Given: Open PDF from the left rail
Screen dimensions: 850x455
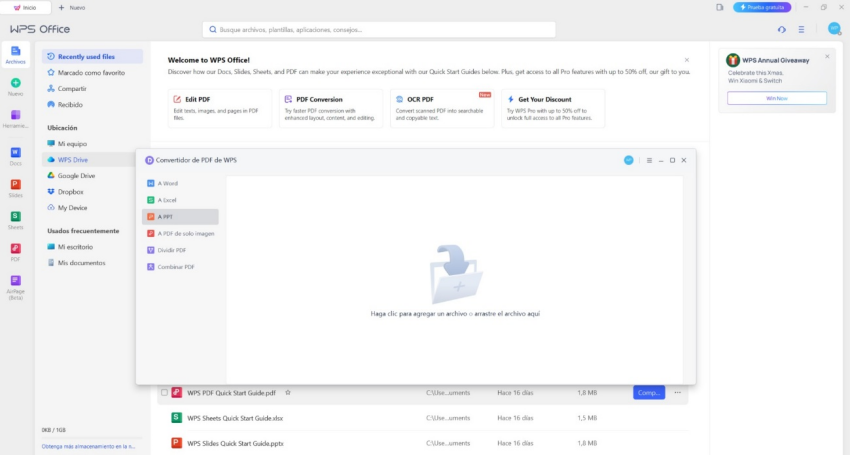Looking at the screenshot, I should (x=15, y=252).
